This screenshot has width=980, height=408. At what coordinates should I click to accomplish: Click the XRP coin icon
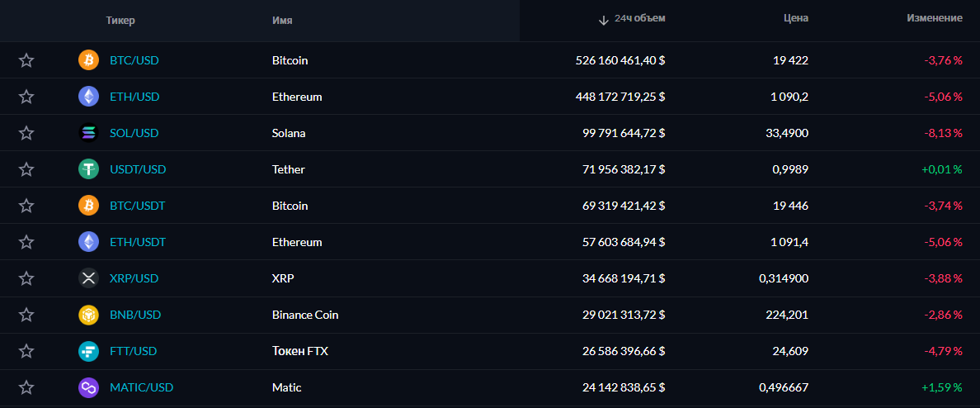point(88,278)
